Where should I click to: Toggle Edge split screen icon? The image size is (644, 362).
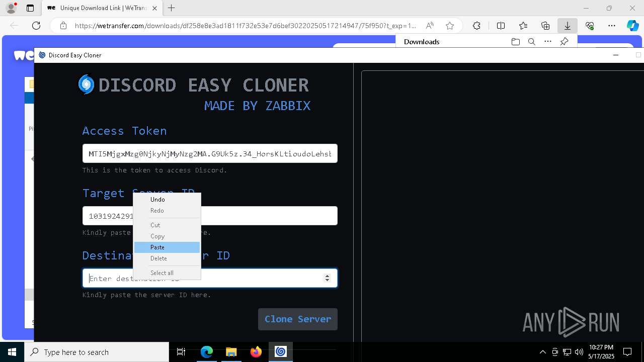(501, 26)
